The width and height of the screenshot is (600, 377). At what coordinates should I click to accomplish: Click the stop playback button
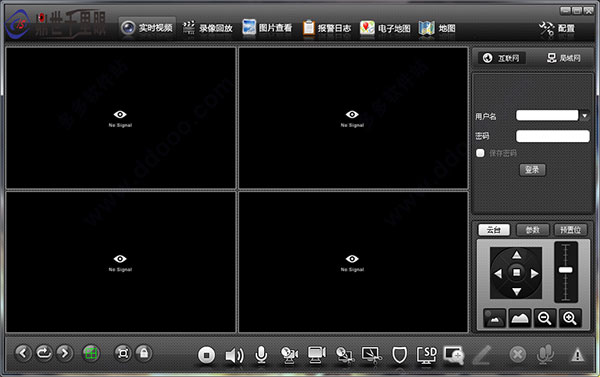pos(206,355)
